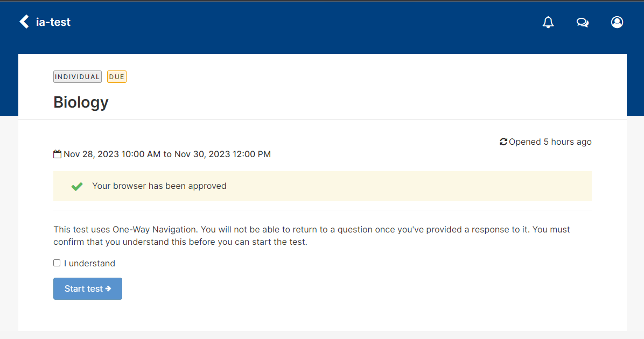Click the test date range text

tap(167, 154)
